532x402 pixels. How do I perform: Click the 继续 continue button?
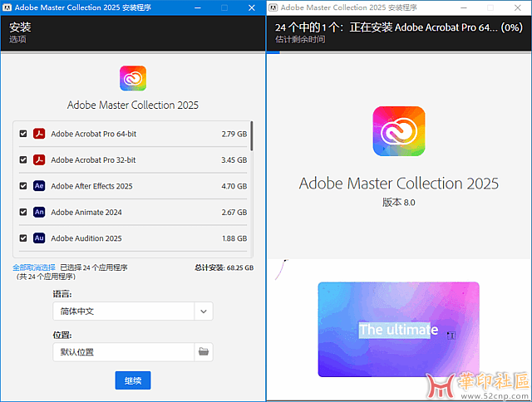click(x=133, y=380)
